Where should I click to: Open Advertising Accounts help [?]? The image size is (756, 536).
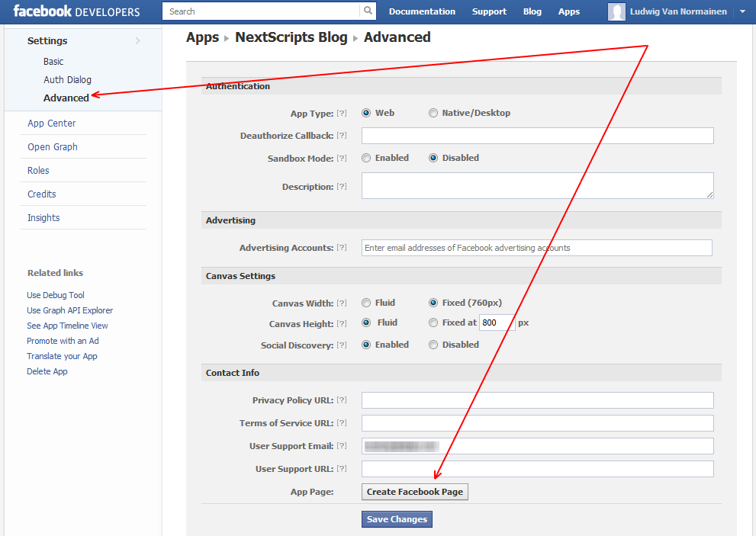coord(342,247)
